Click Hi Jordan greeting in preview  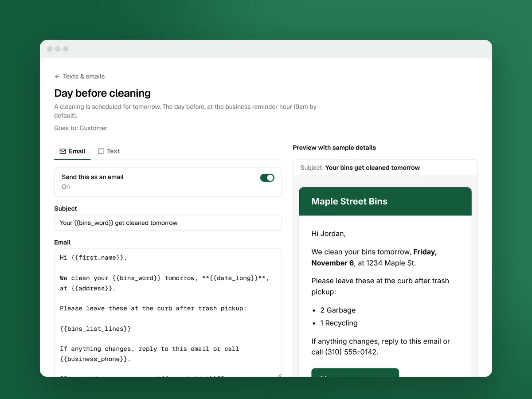329,233
